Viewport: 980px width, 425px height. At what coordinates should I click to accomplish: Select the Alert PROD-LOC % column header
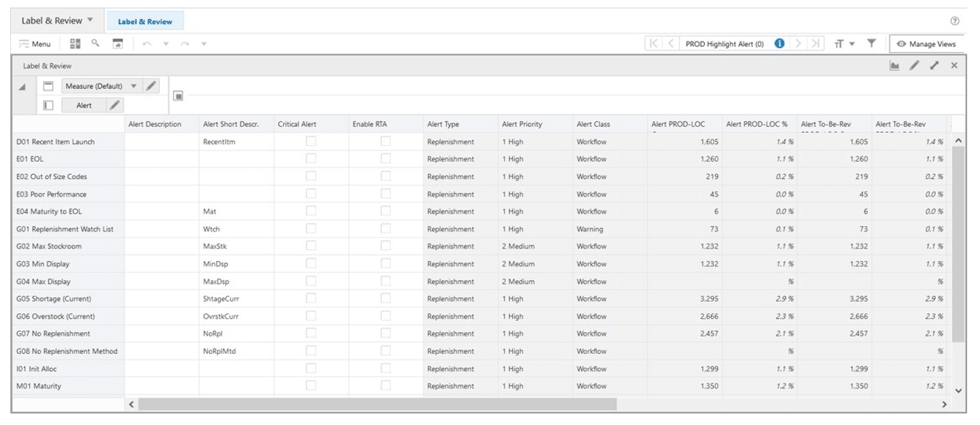[x=760, y=124]
